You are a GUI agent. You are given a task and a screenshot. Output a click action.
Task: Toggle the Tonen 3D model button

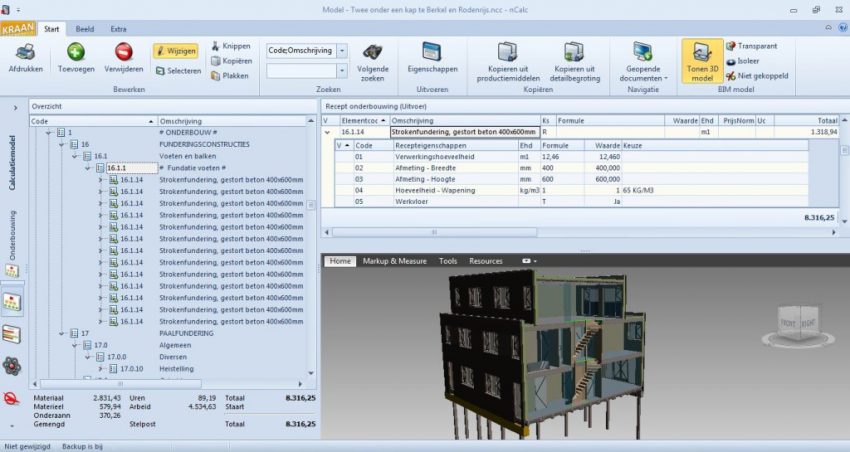coord(702,61)
